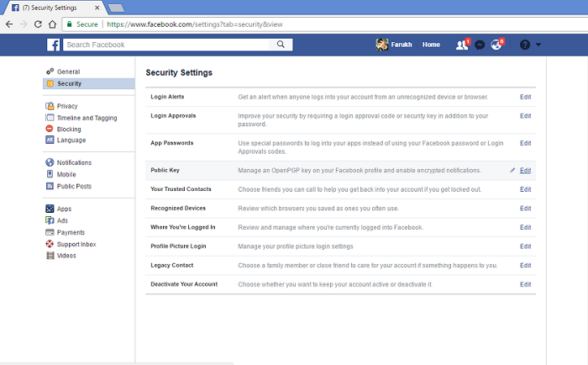Viewport: 588px width, 365px height.
Task: Edit Login Approvals setting
Action: (525, 116)
